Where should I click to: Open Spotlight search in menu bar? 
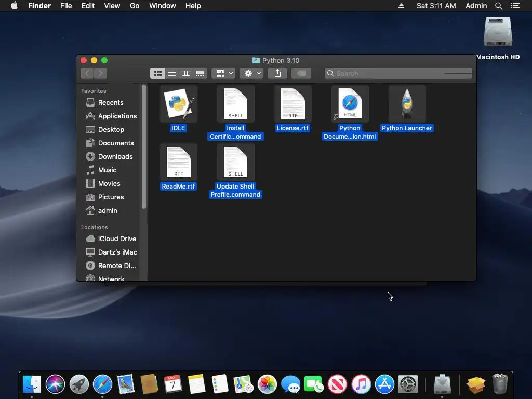click(499, 6)
